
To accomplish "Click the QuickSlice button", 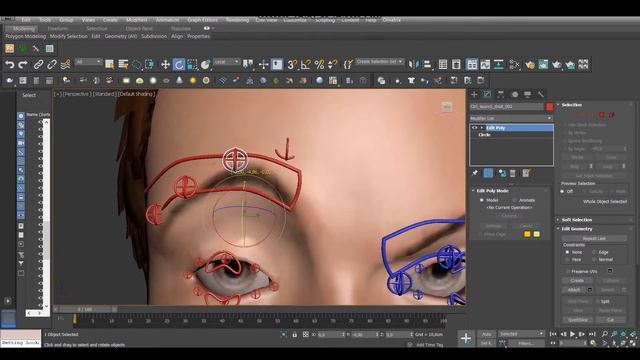I will click(x=578, y=320).
